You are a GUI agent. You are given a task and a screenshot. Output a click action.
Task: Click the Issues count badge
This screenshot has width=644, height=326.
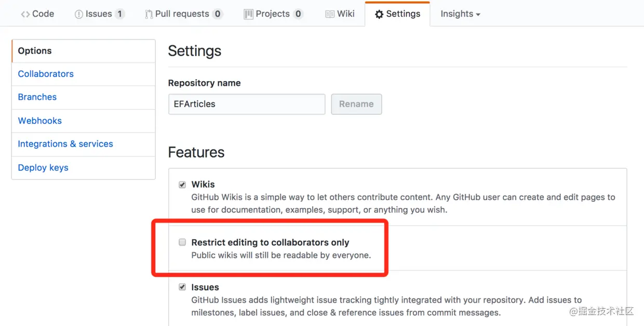[120, 14]
